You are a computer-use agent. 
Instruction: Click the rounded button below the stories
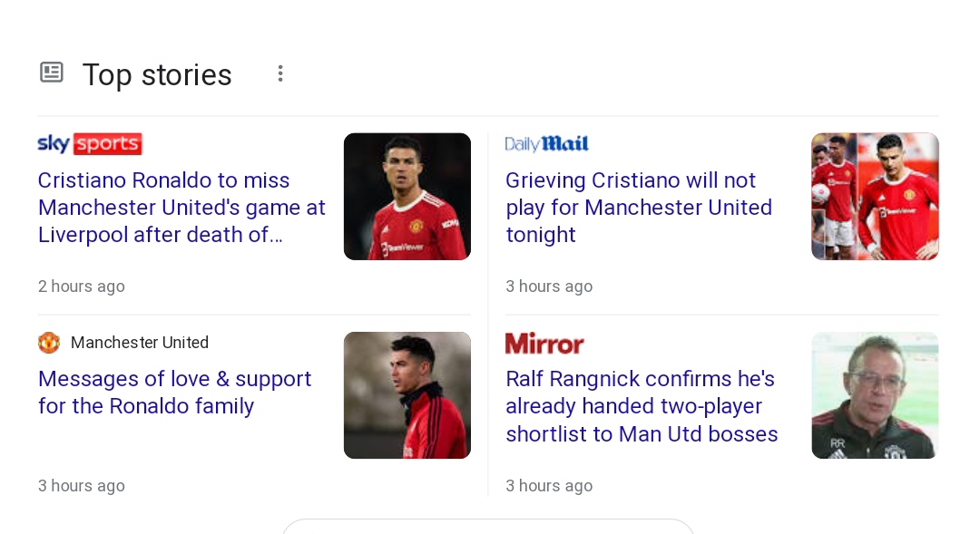pyautogui.click(x=488, y=526)
